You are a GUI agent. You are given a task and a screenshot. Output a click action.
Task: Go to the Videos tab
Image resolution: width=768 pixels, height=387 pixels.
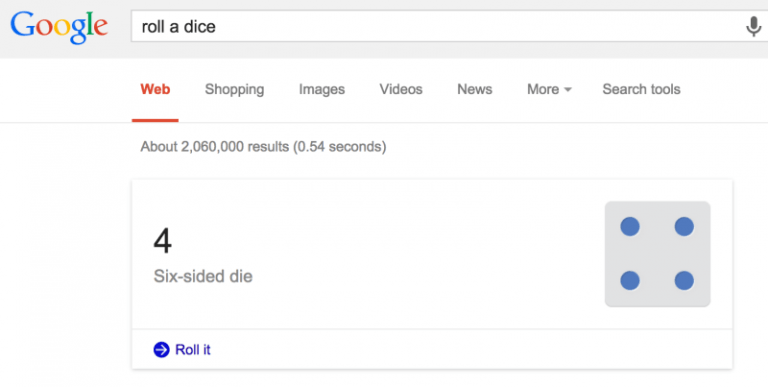point(401,89)
